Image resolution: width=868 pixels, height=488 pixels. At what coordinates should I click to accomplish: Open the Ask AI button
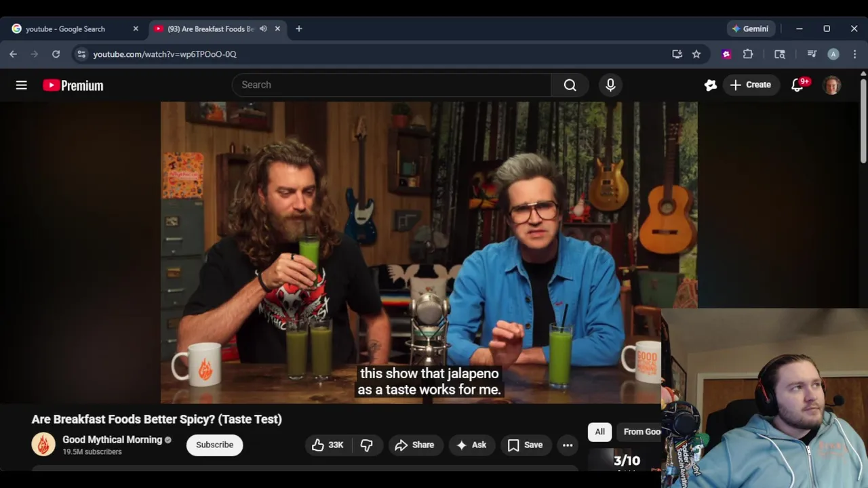[471, 445]
